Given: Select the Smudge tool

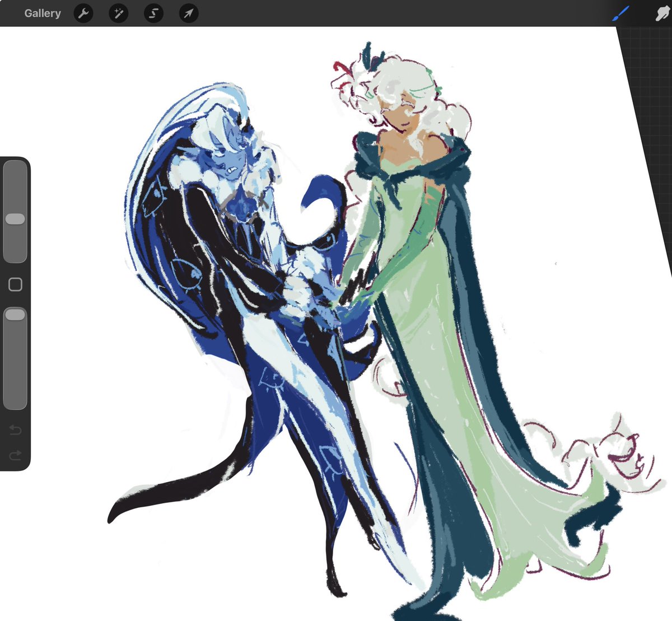Looking at the screenshot, I should (663, 13).
